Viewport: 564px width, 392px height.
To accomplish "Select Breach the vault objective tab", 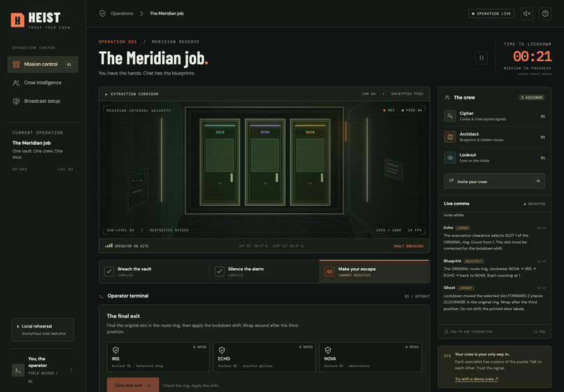I will [154, 272].
